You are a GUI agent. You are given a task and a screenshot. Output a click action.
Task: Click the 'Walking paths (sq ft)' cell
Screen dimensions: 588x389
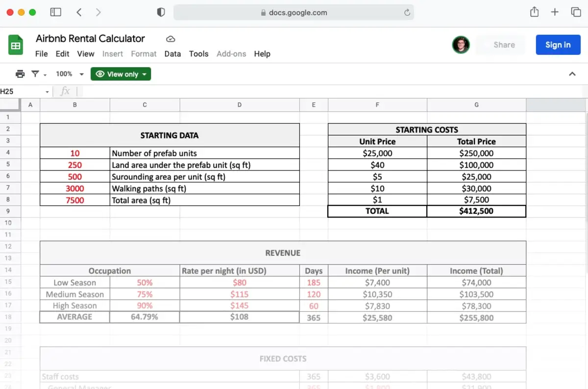pyautogui.click(x=205, y=189)
